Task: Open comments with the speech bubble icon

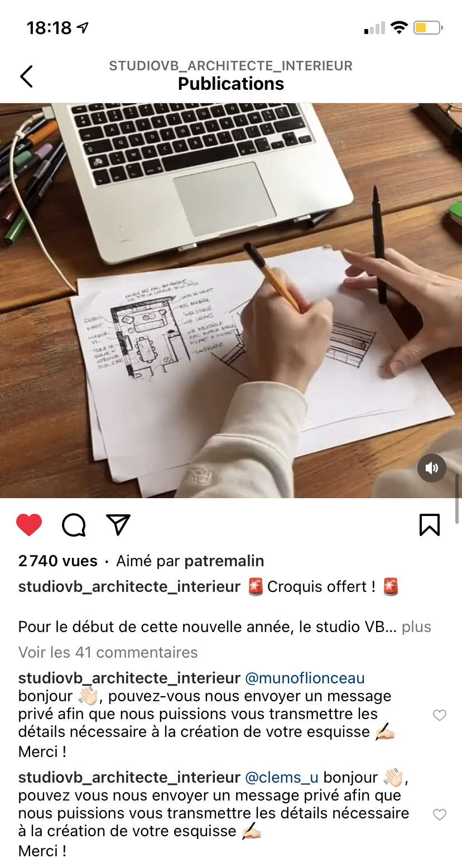Action: coord(74,525)
